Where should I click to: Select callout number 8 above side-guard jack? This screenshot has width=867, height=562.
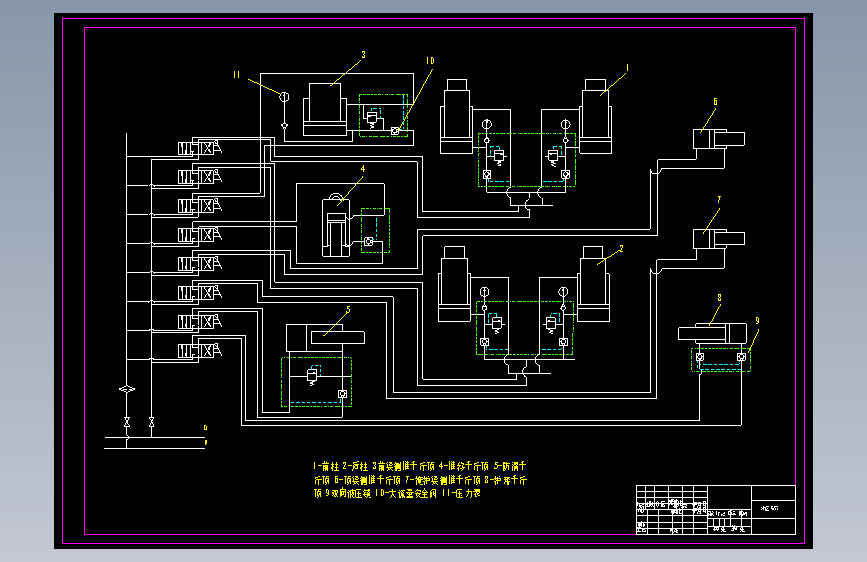pos(719,298)
